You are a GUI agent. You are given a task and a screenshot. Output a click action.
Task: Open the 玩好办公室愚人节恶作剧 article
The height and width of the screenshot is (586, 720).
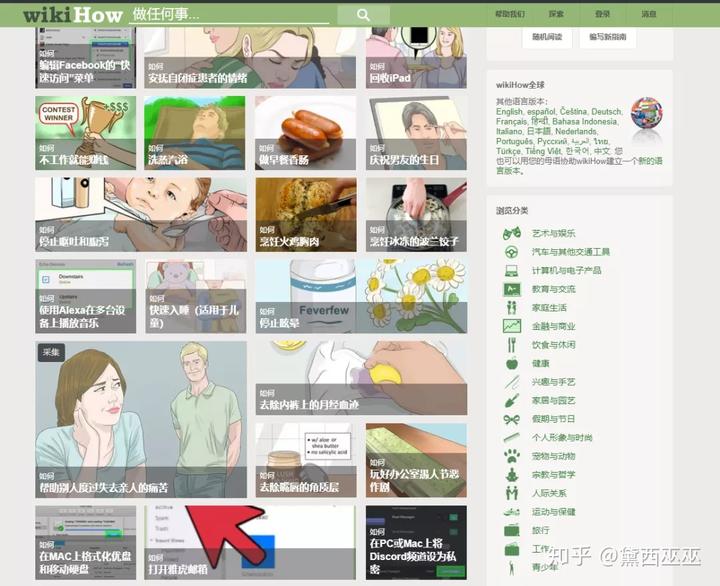[x=416, y=460]
